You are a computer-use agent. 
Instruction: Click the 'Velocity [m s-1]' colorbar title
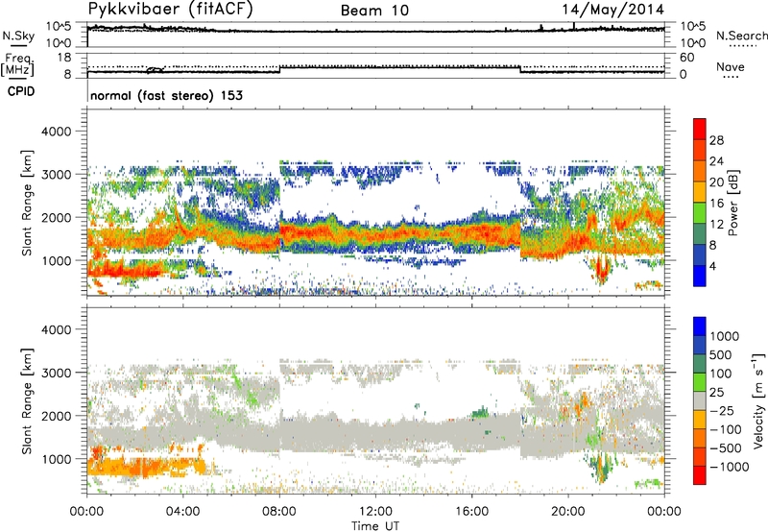coord(758,400)
